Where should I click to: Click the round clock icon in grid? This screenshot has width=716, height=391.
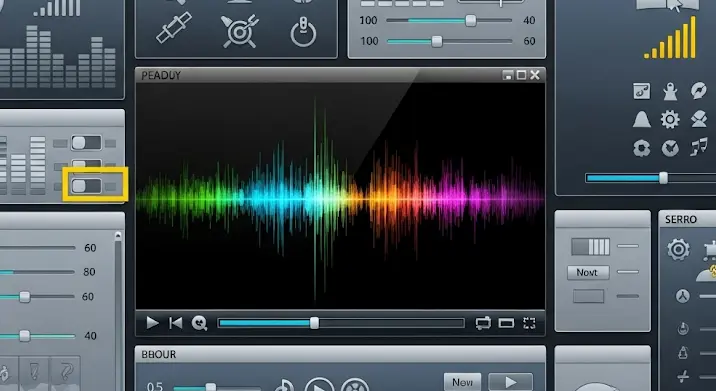point(670,148)
